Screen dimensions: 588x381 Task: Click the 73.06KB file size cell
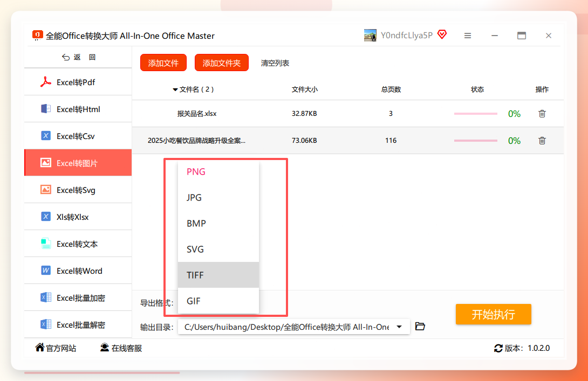(304, 141)
